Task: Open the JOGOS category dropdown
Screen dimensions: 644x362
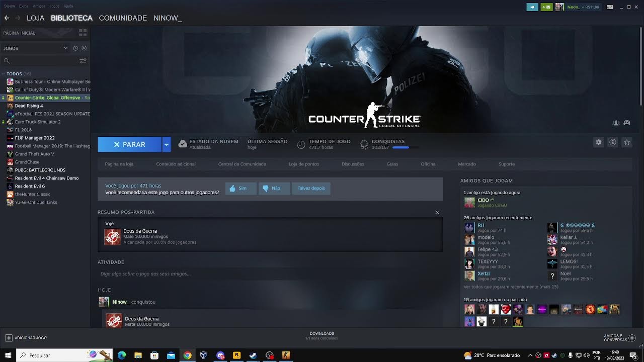Action: (35, 48)
